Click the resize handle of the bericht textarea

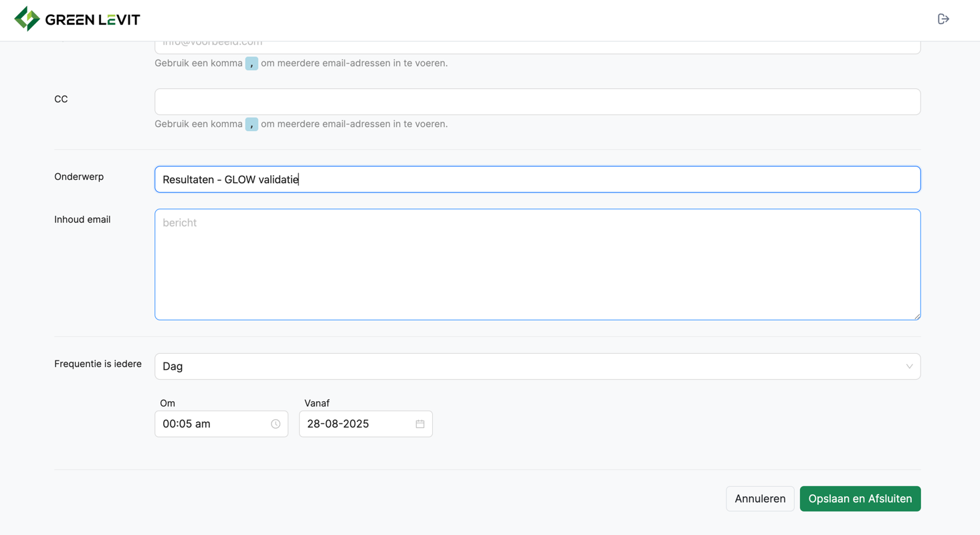tap(917, 316)
